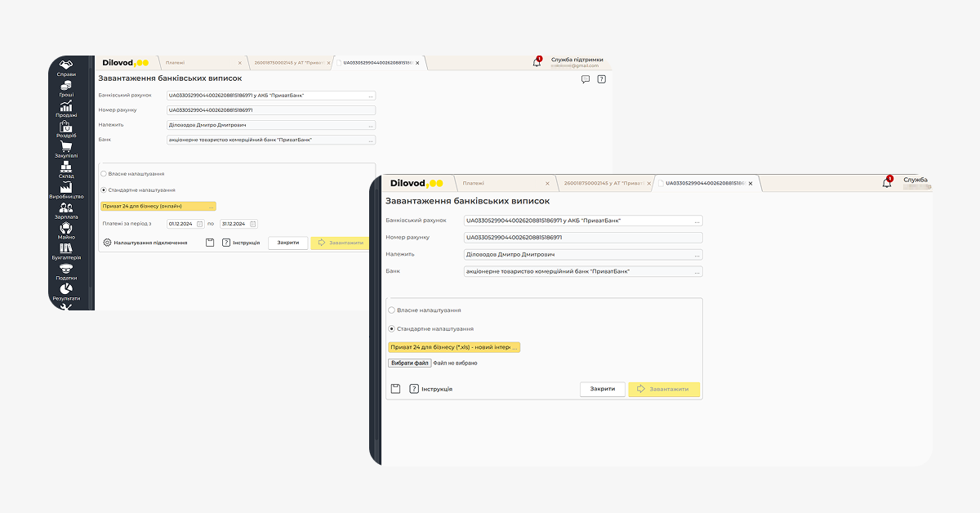Close the UA0330529904 tab in the front window

[751, 184]
